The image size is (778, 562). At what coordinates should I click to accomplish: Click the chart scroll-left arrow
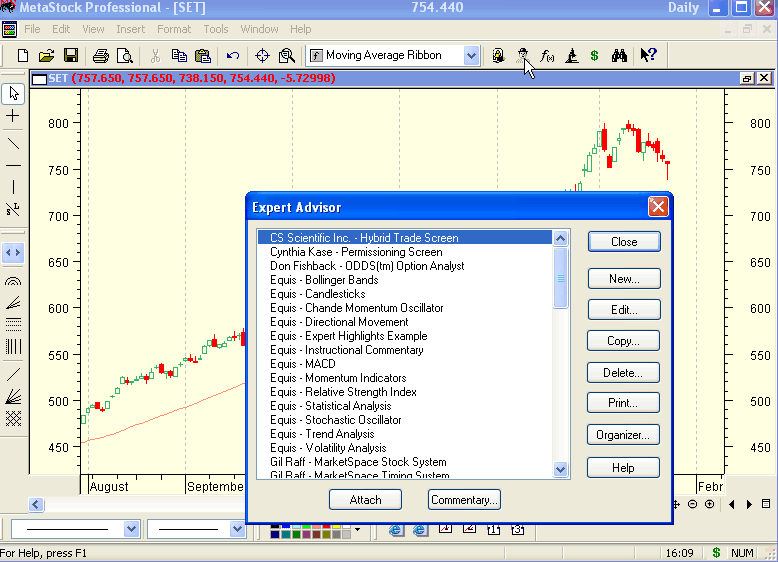[x=36, y=504]
